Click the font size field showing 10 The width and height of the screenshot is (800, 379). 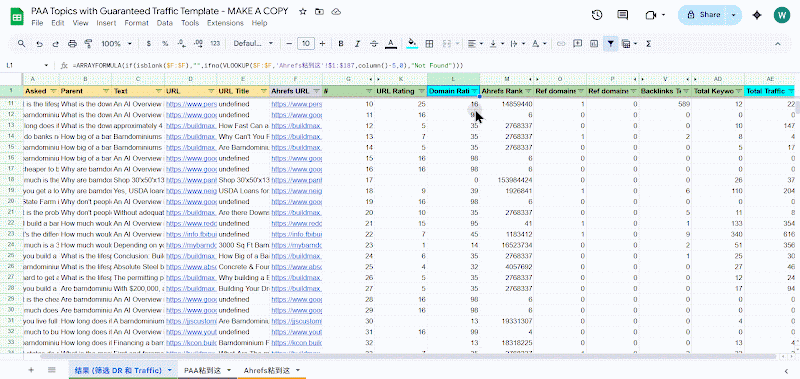pyautogui.click(x=306, y=44)
